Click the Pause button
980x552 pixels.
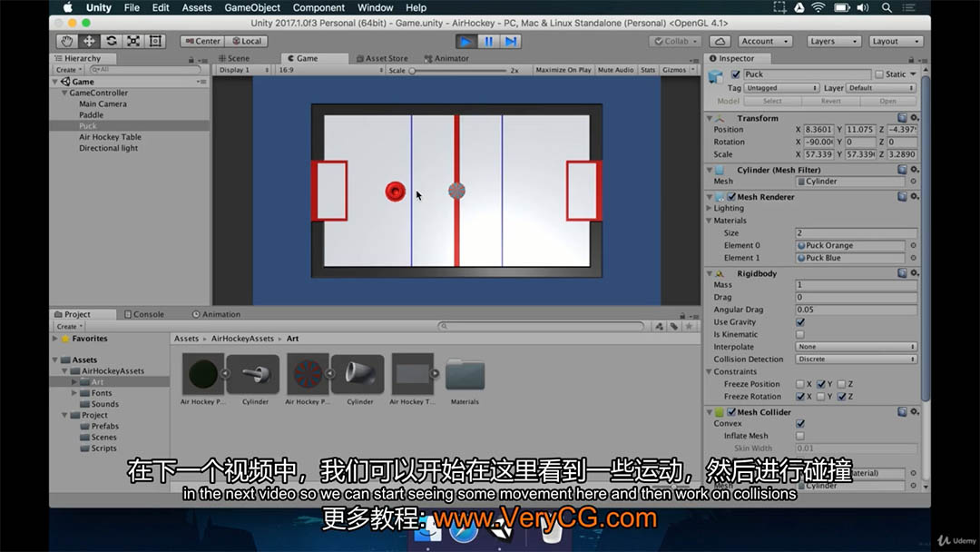(x=488, y=41)
